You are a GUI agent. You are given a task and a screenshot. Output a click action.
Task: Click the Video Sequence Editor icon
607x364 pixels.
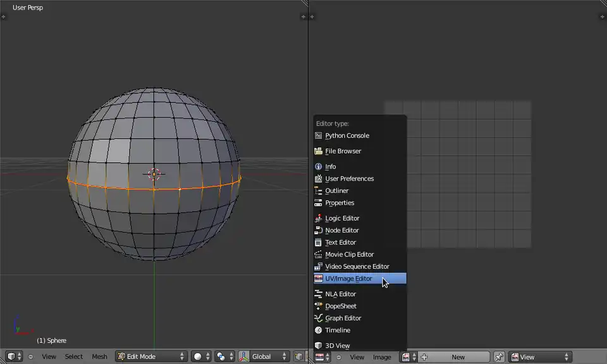coord(319,267)
